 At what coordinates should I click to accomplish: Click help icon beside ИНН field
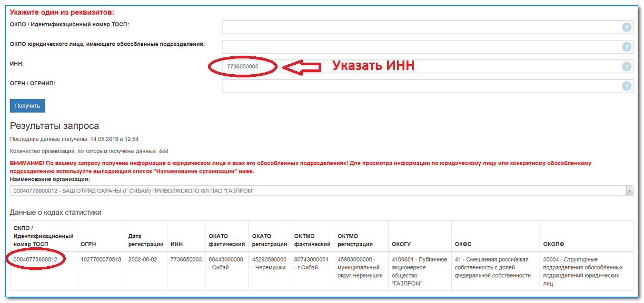click(626, 66)
